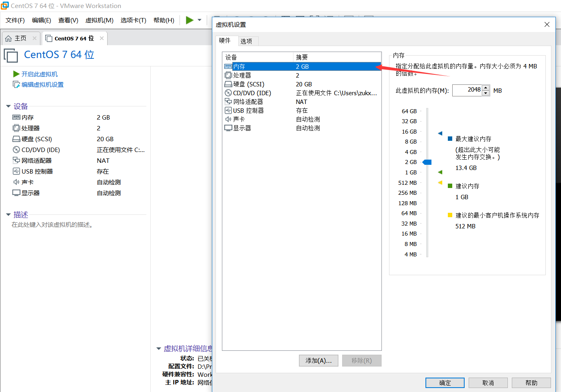The image size is (561, 392).
Task: Open the 虚拟机(M) menu
Action: [x=100, y=20]
